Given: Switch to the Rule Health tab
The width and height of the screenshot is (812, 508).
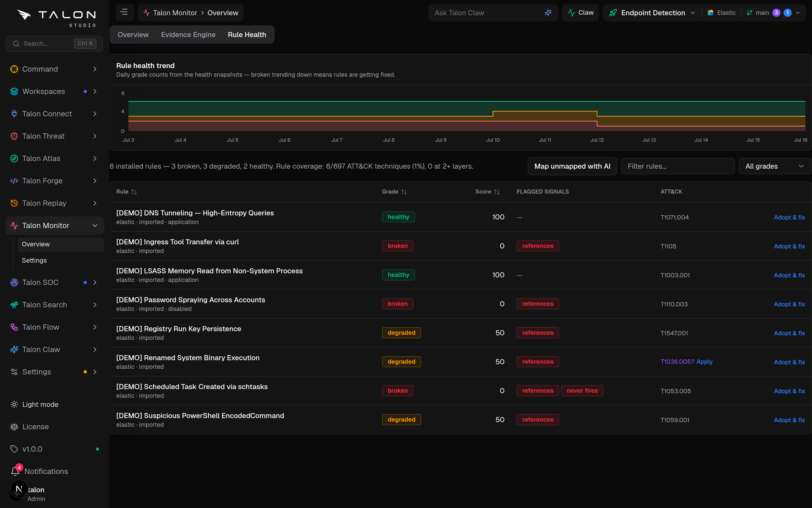Looking at the screenshot, I should click(x=247, y=35).
